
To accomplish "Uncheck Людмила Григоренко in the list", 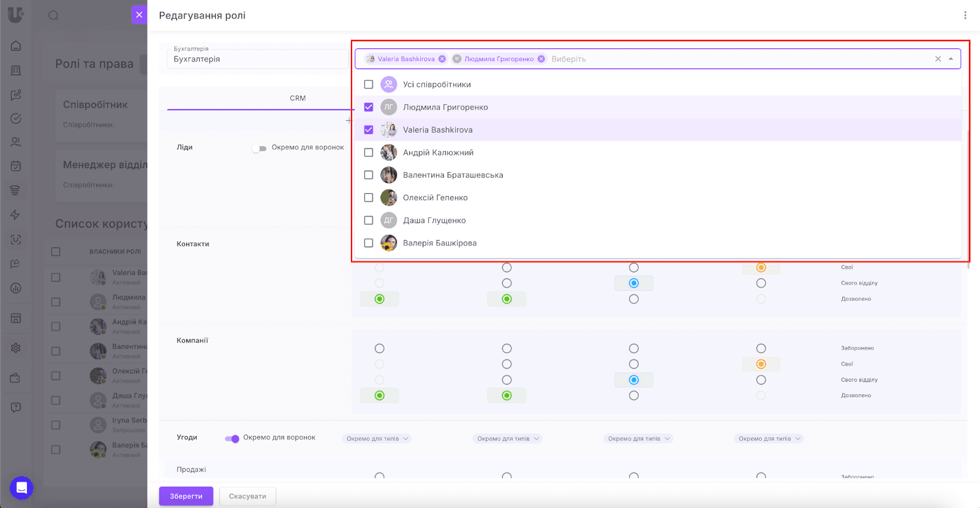I will pos(369,107).
